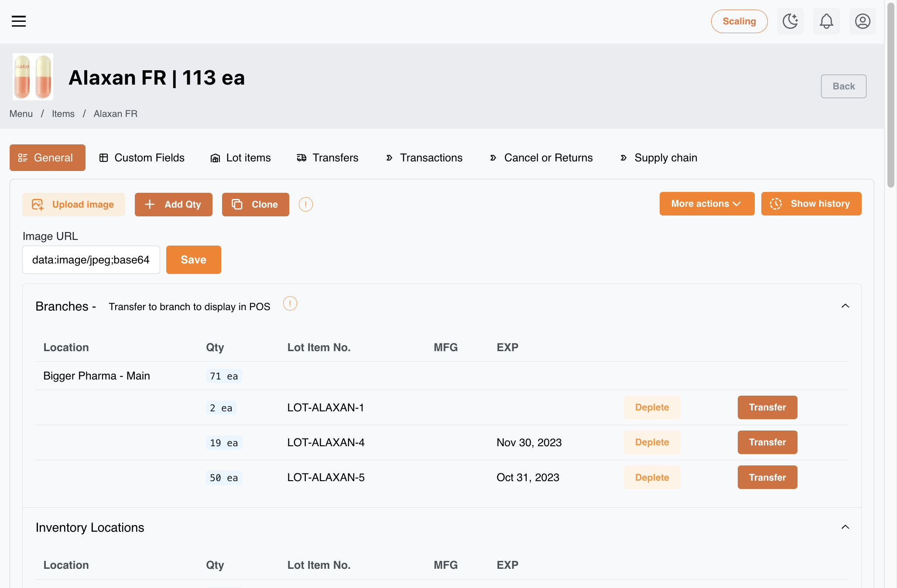Click the 71 ea quantity badge
Viewport: 897px width, 588px height.
224,376
